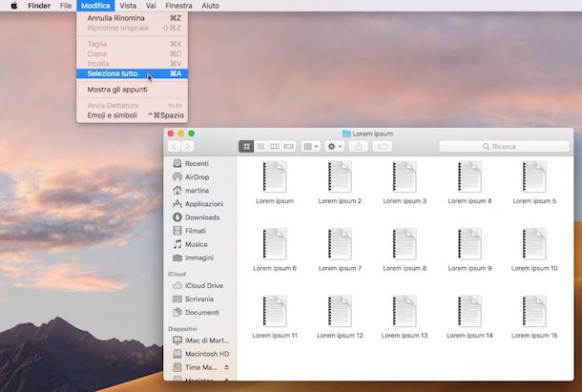Expand the group-by arrangement dropdown

click(x=311, y=147)
